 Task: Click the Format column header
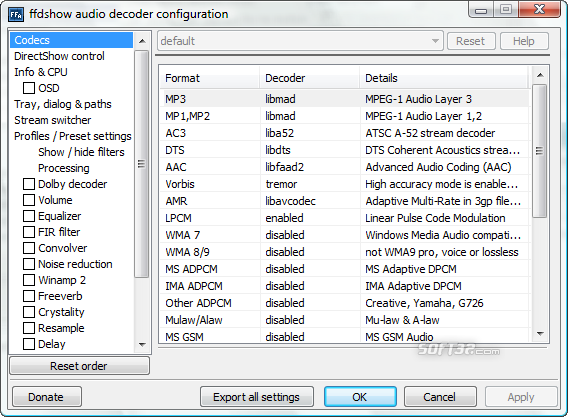(210, 78)
